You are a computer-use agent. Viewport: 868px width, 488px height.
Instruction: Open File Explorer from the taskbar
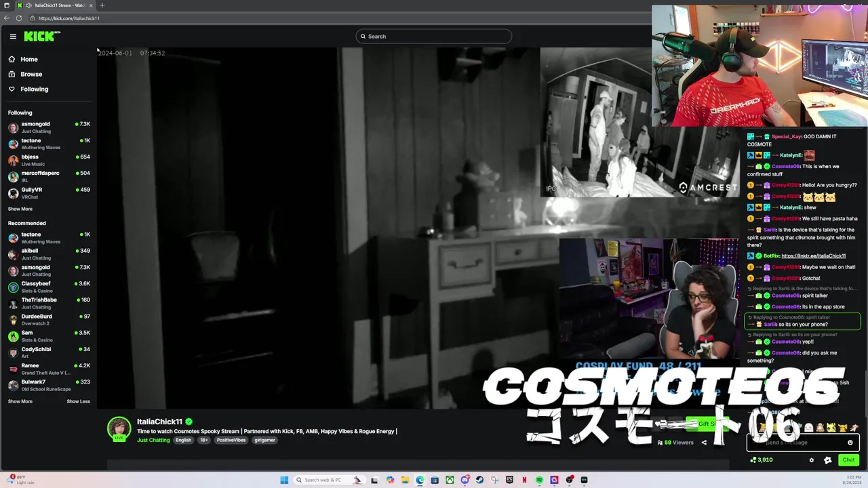tap(405, 480)
